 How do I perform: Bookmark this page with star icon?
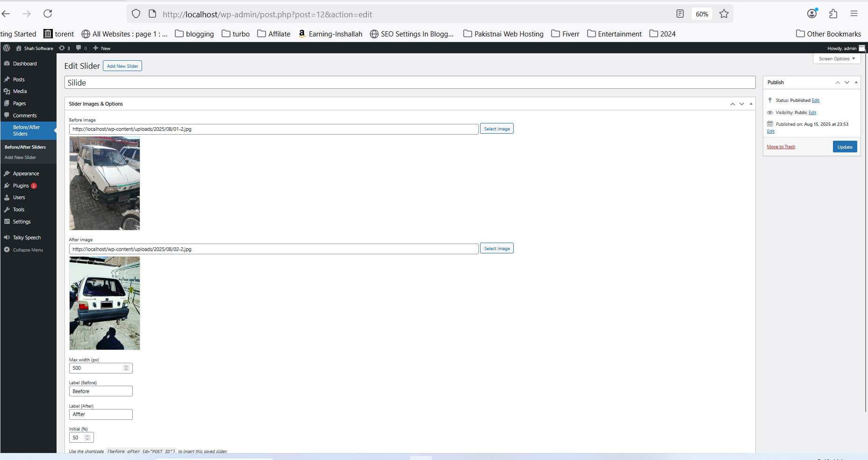pyautogui.click(x=724, y=14)
